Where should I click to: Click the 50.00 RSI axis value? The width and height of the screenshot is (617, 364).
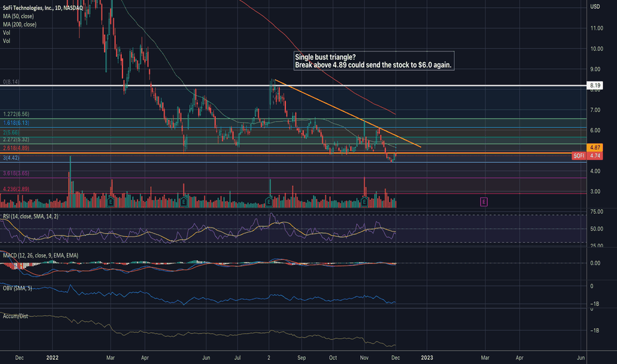(x=596, y=228)
